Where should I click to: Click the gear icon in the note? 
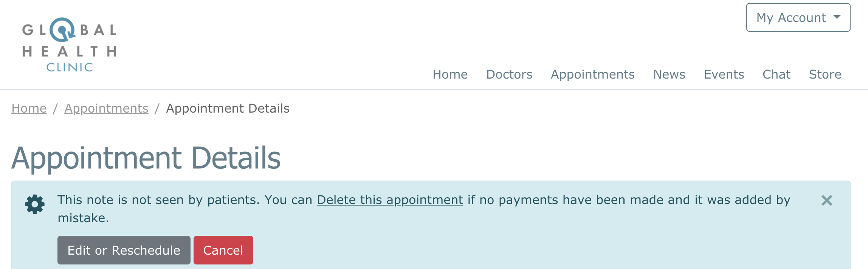click(35, 204)
